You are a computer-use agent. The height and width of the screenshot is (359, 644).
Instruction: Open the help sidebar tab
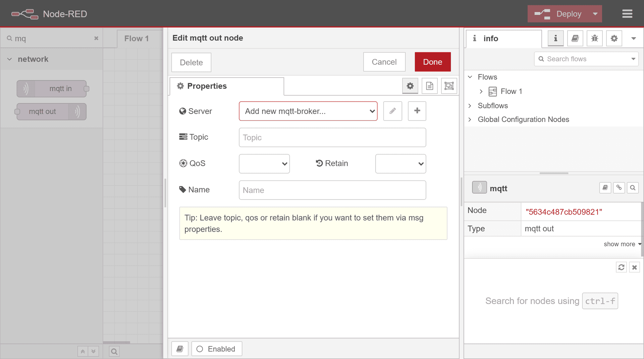coord(575,38)
